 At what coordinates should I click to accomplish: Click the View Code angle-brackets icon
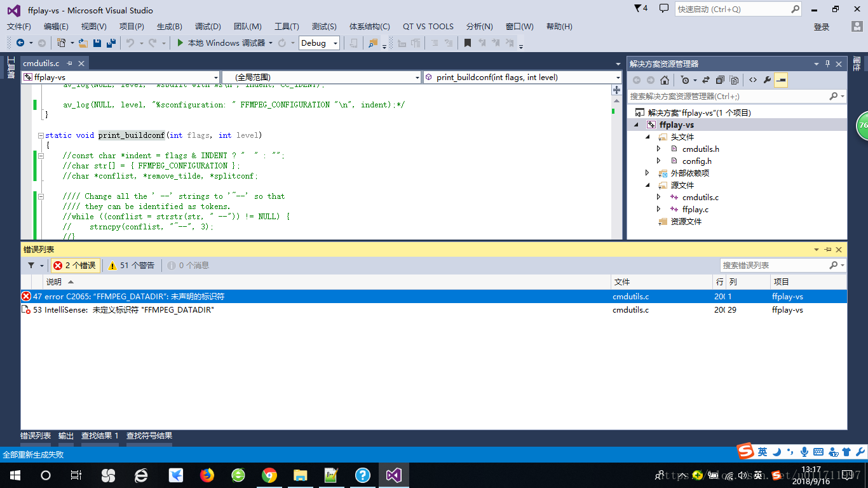[753, 80]
